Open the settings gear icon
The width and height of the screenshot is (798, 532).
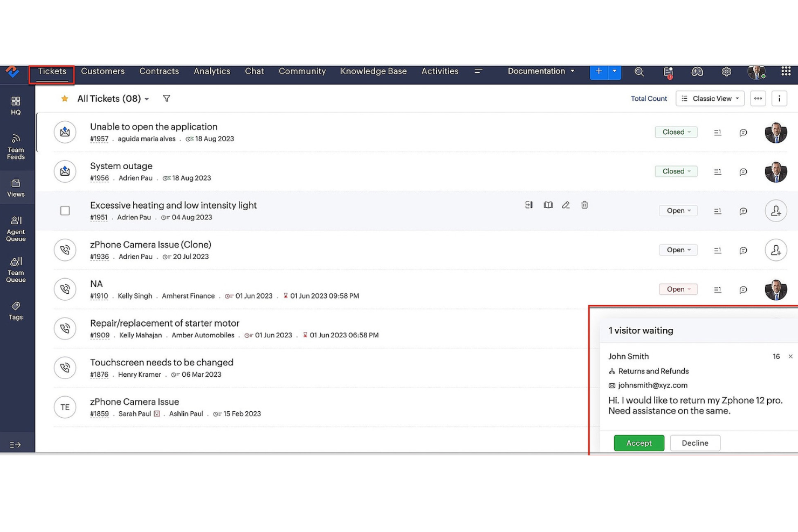[726, 71]
